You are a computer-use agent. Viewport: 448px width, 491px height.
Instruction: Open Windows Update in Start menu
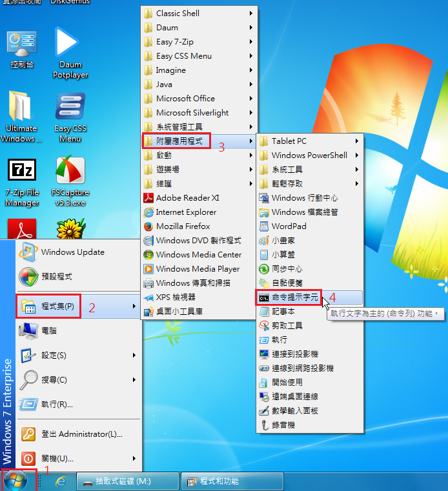pyautogui.click(x=78, y=252)
